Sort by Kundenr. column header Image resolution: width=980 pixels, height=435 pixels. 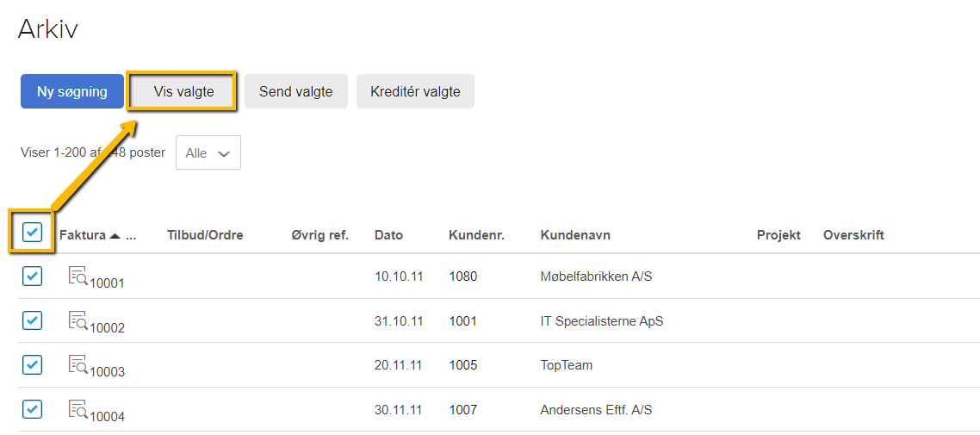pos(476,236)
